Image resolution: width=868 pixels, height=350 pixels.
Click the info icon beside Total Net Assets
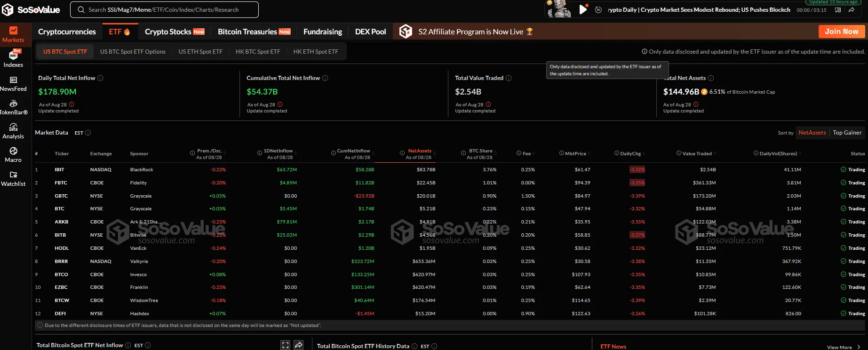pos(711,78)
